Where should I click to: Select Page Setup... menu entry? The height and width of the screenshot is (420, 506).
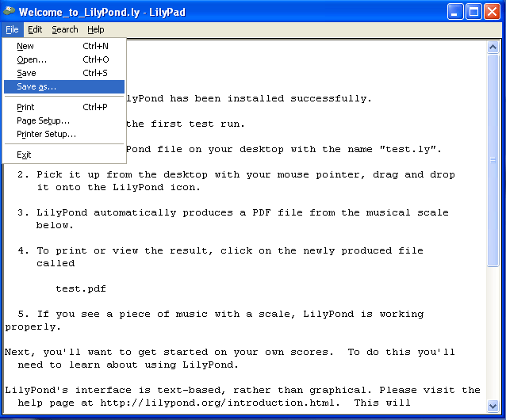(x=64, y=120)
